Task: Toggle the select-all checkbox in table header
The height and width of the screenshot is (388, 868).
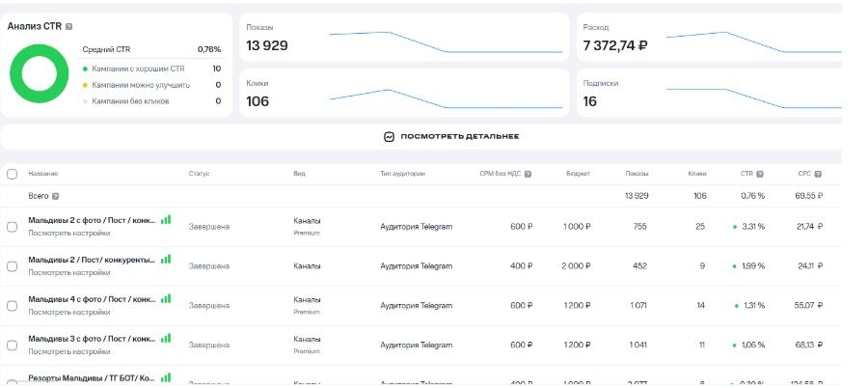Action: pyautogui.click(x=12, y=174)
